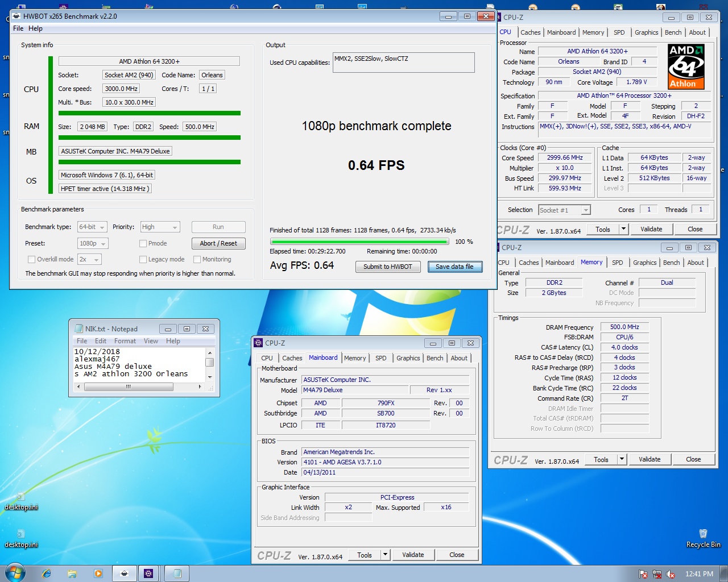728x582 pixels.
Task: Launch Internet Explorer from the taskbar
Action: point(47,573)
